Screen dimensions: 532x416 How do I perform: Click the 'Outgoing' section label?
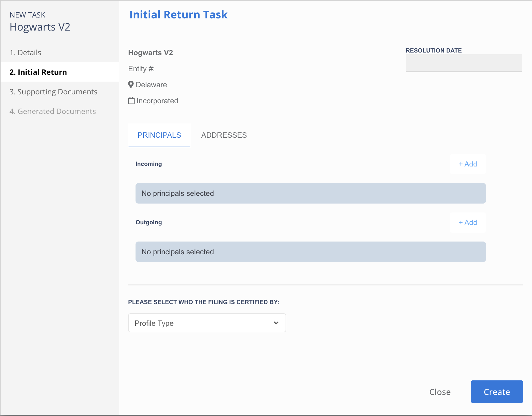(149, 222)
